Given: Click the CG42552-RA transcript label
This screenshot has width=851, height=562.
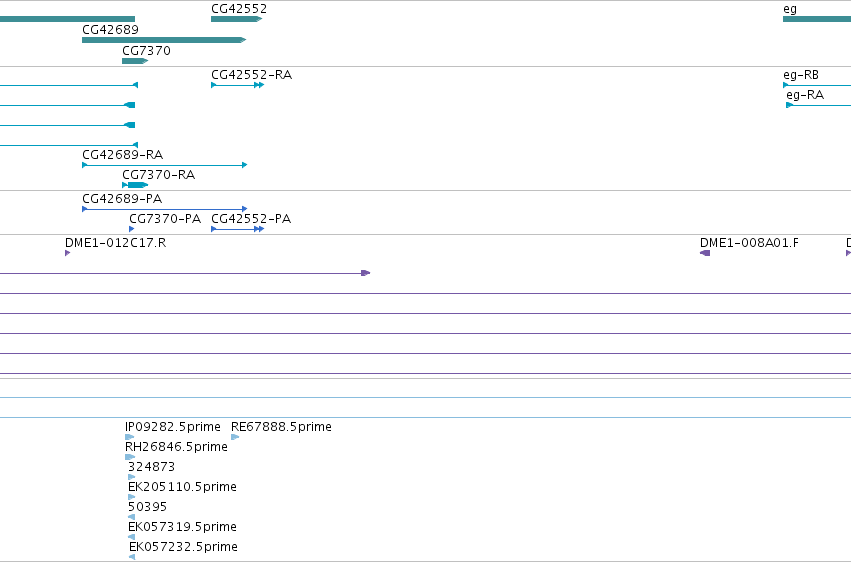Looking at the screenshot, I should click(252, 75).
